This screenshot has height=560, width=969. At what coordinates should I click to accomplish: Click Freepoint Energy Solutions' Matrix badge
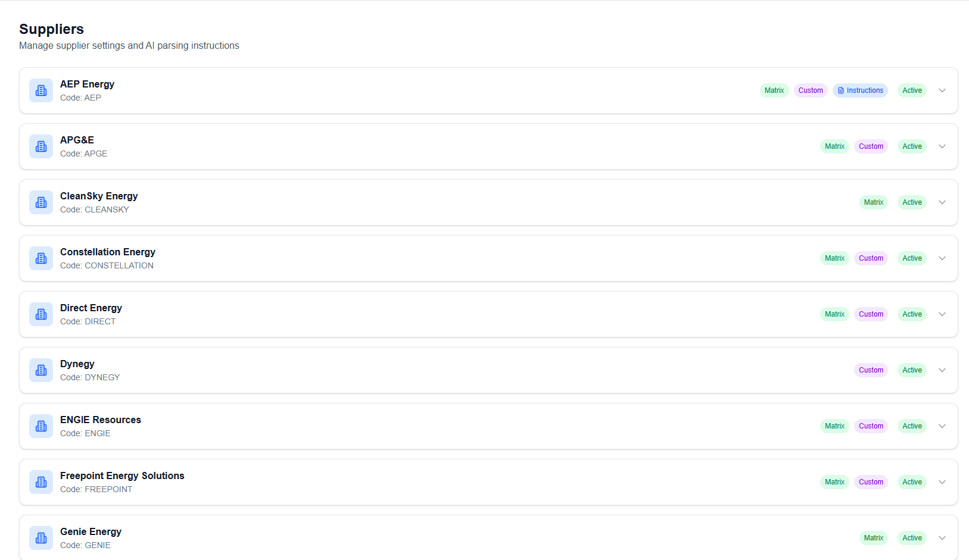pos(834,482)
